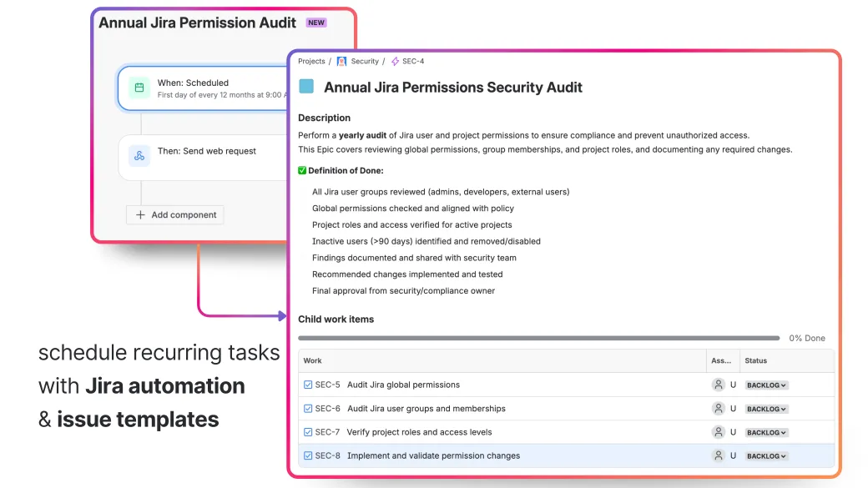Open the Backlog status dropdown for SEC-8
Image resolution: width=868 pixels, height=488 pixels.
point(765,455)
